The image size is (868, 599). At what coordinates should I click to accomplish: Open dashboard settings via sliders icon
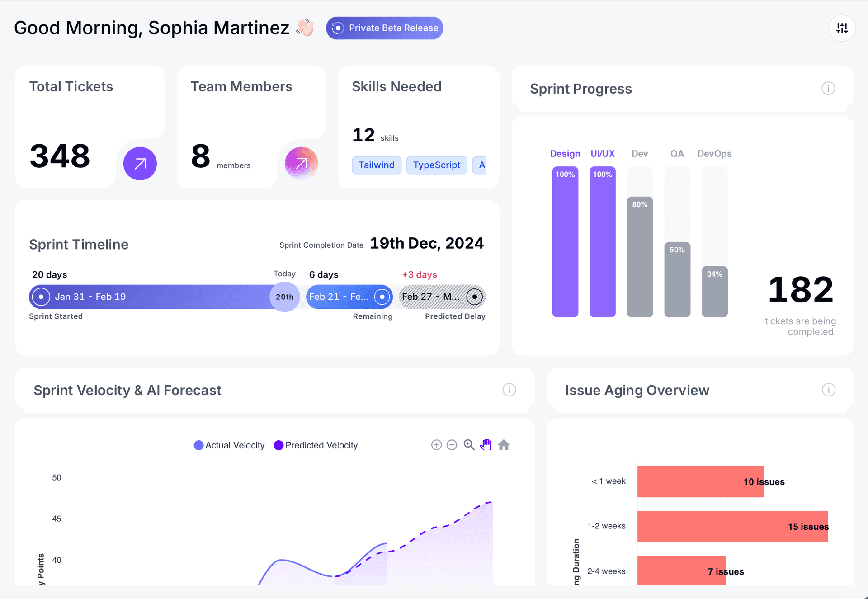(x=842, y=28)
